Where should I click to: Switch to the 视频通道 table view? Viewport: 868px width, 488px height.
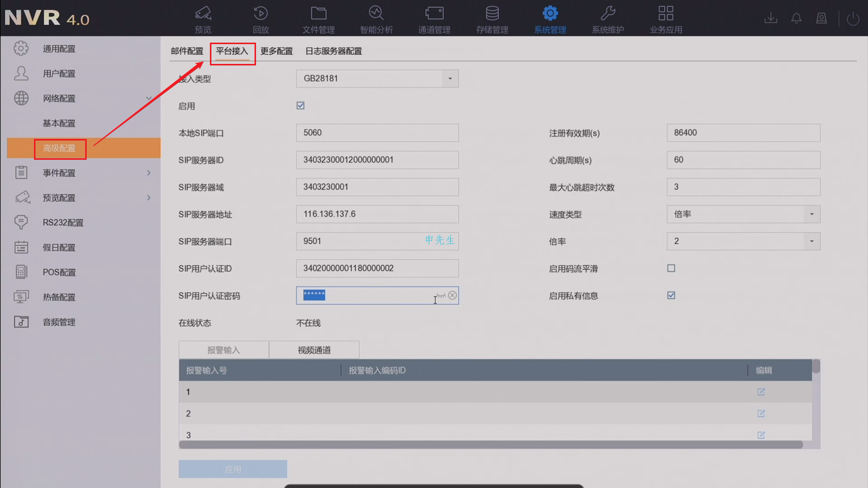tap(313, 350)
